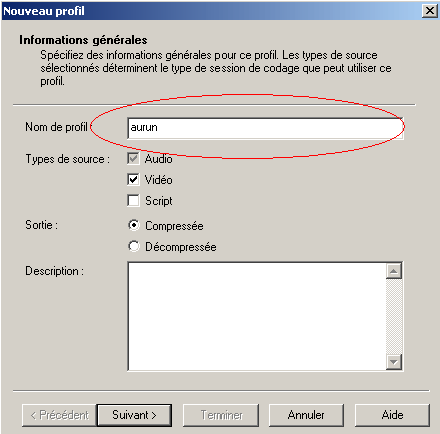Click the Description scrollbar down arrow
440x434 pixels.
[x=394, y=362]
